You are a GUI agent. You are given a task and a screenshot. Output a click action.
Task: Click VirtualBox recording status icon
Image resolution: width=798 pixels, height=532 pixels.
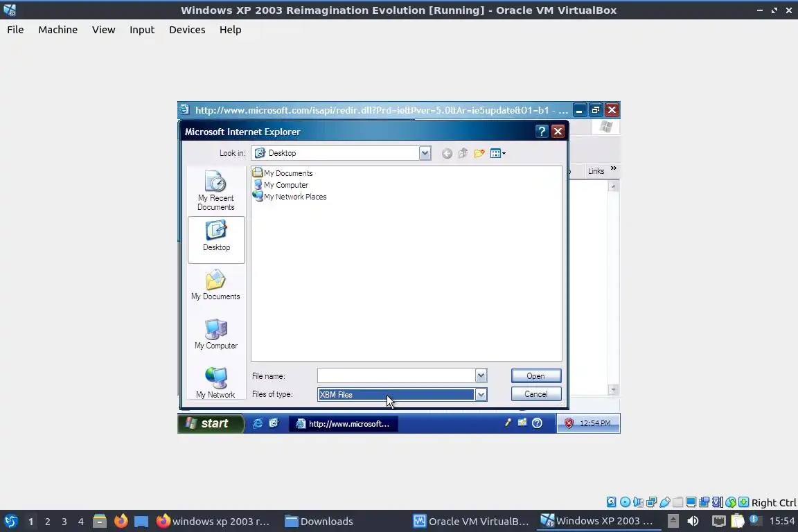tap(704, 502)
